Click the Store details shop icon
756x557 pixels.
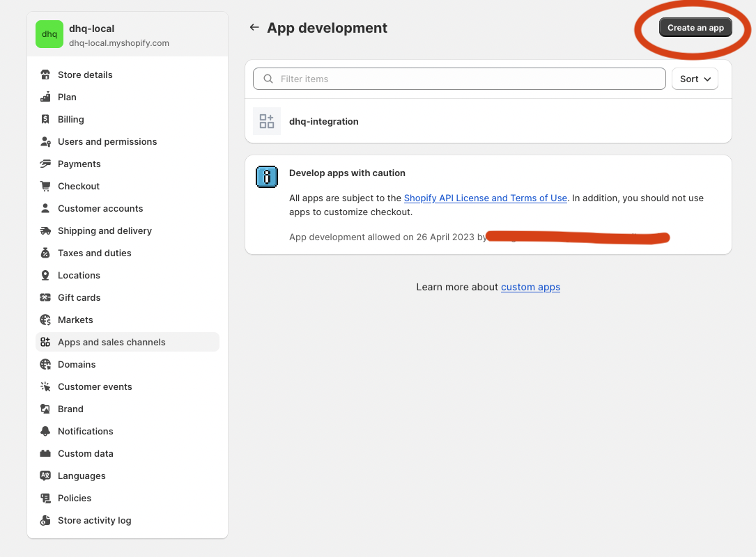pyautogui.click(x=45, y=74)
